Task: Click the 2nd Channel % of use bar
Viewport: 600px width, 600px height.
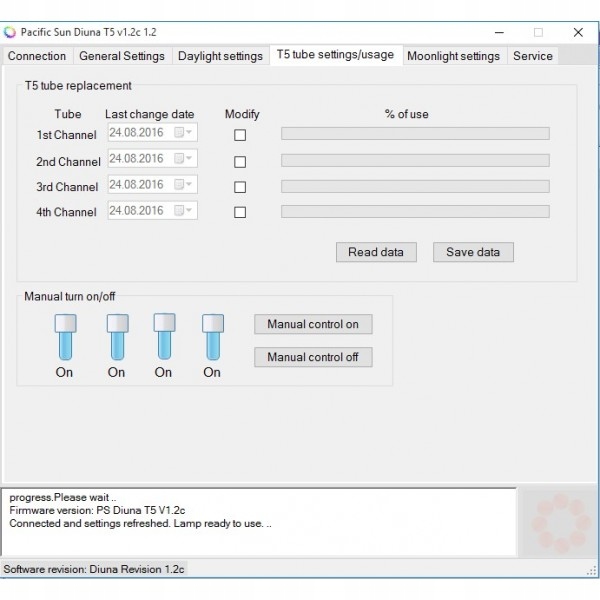Action: (x=415, y=160)
